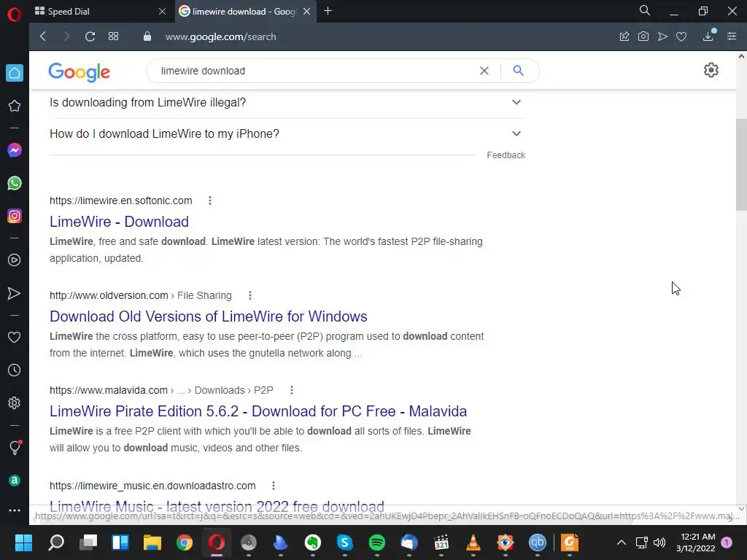Open Google quick settings gear
Image resolution: width=747 pixels, height=560 pixels.
(x=711, y=71)
